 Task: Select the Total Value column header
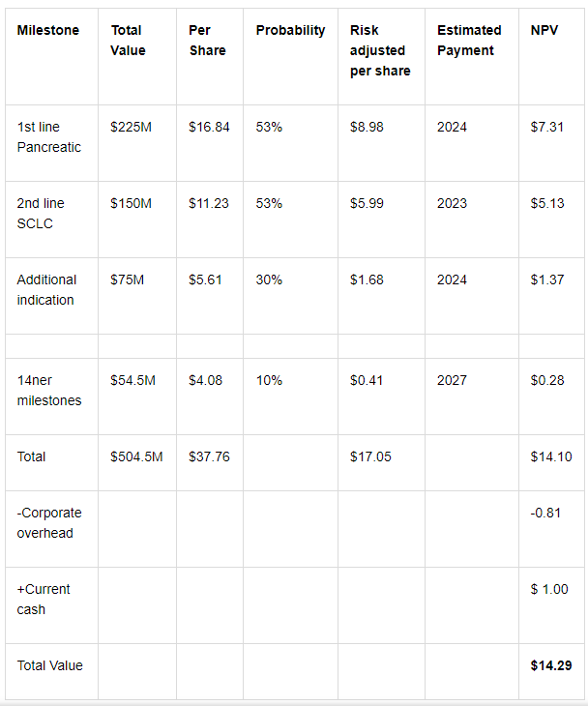click(x=129, y=41)
